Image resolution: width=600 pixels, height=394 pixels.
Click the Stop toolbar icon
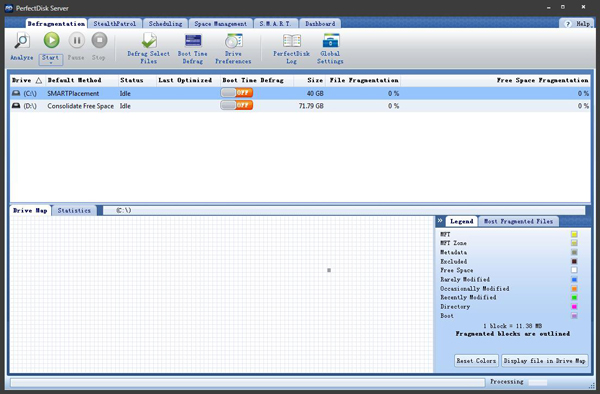click(x=99, y=40)
